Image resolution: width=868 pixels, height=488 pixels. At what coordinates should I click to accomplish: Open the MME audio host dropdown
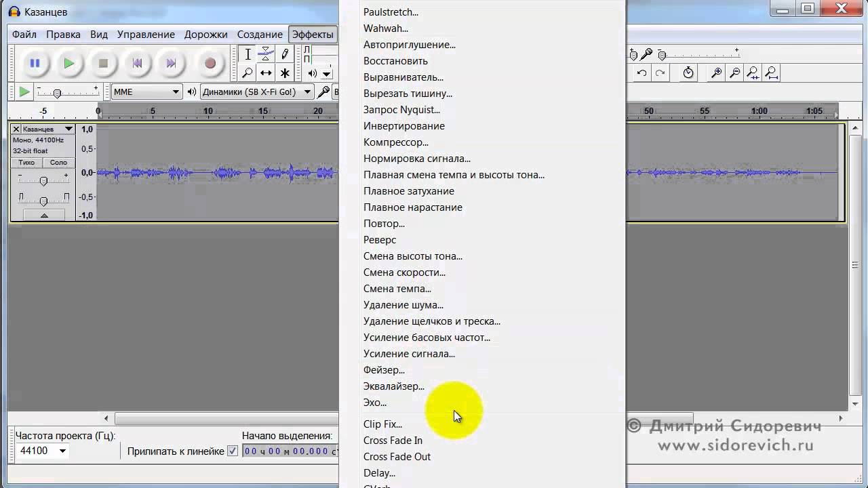[146, 91]
